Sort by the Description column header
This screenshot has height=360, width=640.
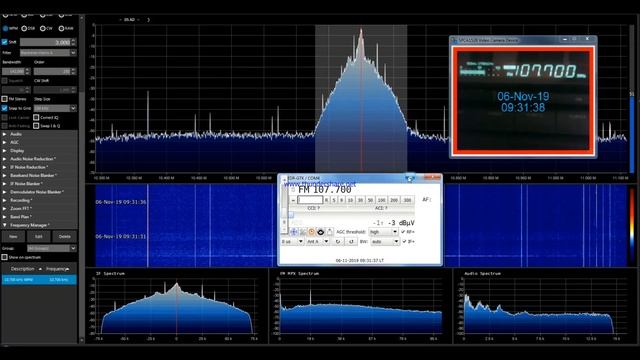coord(23,269)
